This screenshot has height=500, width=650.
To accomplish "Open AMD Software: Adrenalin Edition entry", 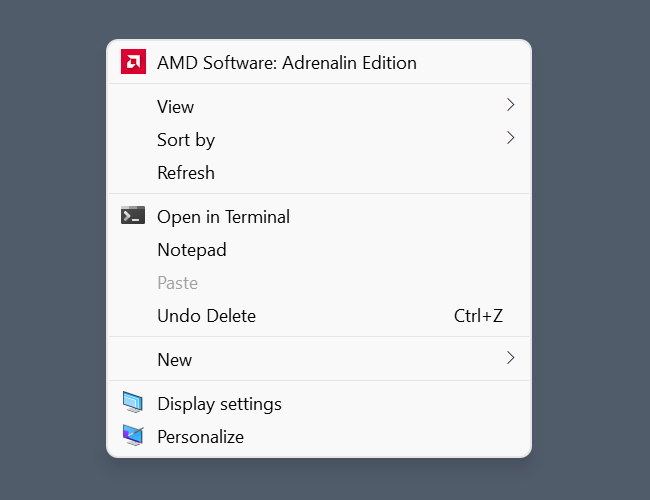I will [286, 63].
